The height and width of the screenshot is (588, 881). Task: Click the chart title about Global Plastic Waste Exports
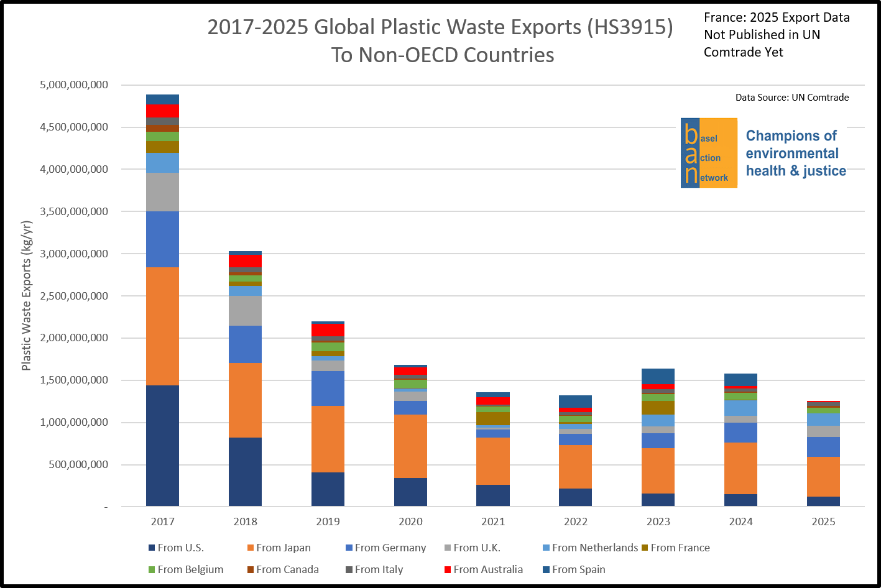(x=441, y=41)
